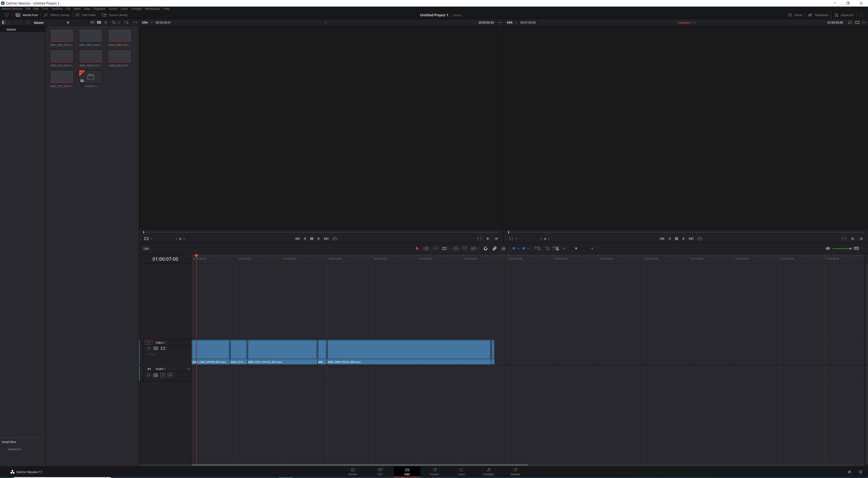This screenshot has width=868, height=478.
Task: Mute the Audio 1 track
Action: pos(170,375)
